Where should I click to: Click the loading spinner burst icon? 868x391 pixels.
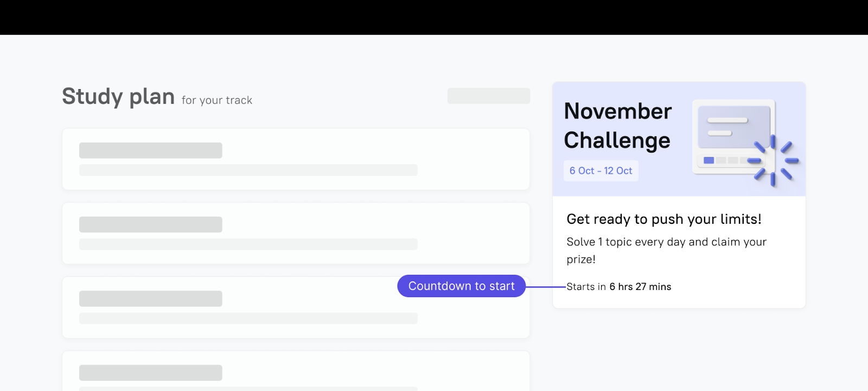click(773, 161)
